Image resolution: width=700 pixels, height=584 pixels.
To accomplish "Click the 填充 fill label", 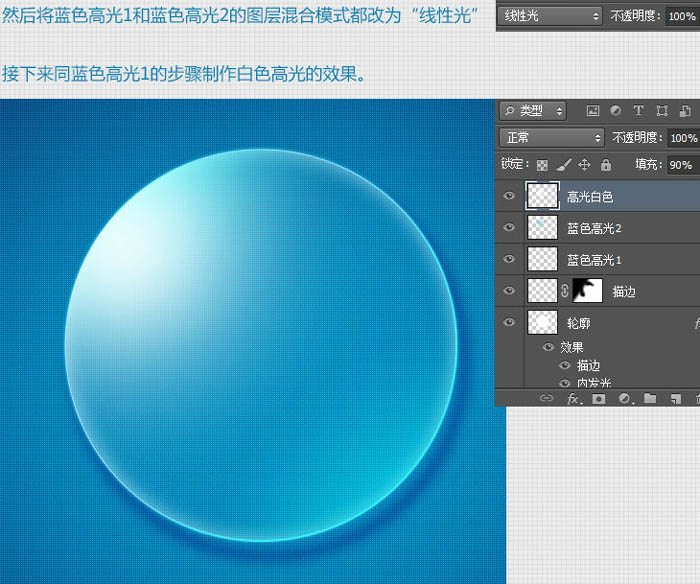I will click(x=649, y=164).
